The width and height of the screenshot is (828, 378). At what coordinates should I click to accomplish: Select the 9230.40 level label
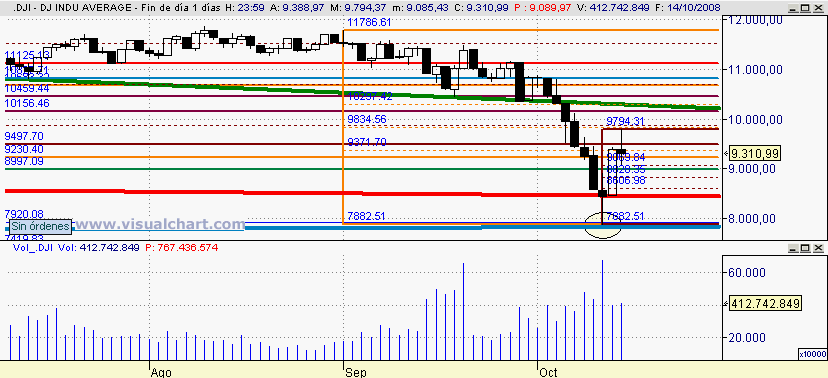(x=24, y=149)
